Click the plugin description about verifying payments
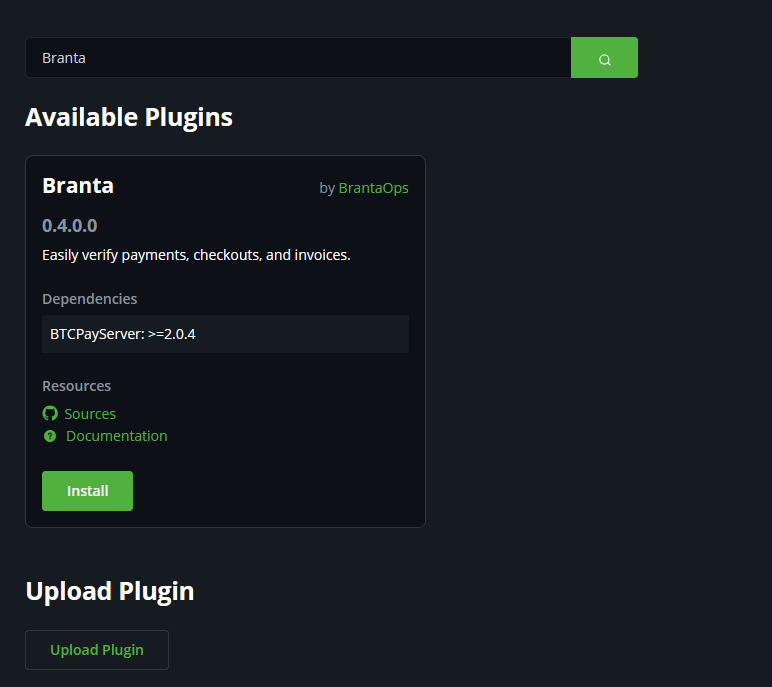 click(x=196, y=255)
